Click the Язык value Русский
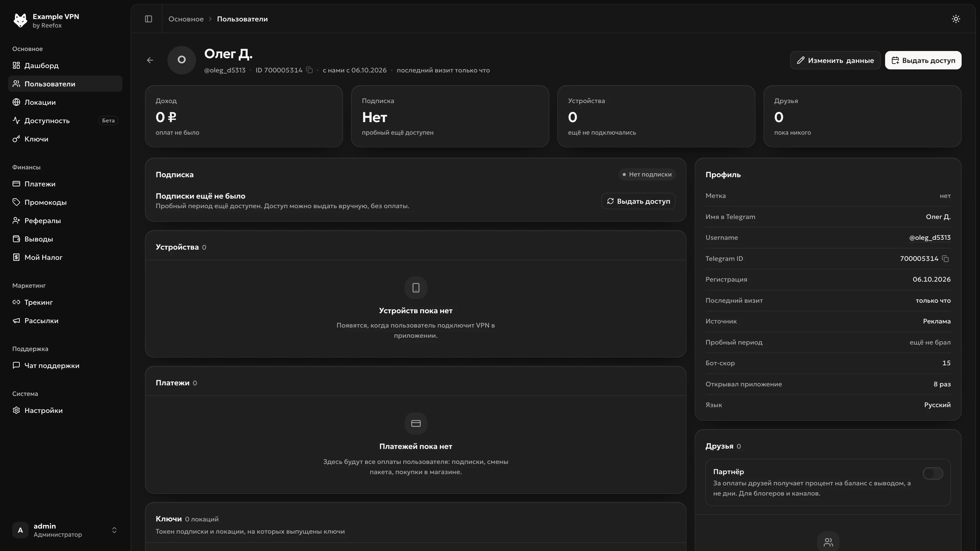 tap(937, 405)
